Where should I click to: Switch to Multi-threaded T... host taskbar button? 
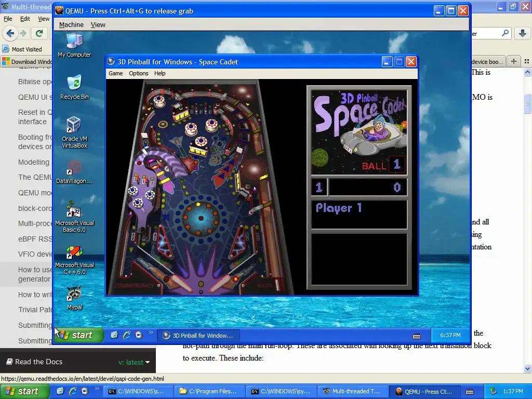[x=352, y=392]
